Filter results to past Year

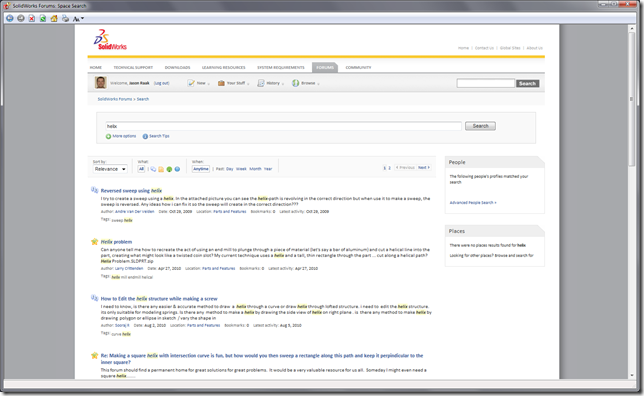[268, 169]
